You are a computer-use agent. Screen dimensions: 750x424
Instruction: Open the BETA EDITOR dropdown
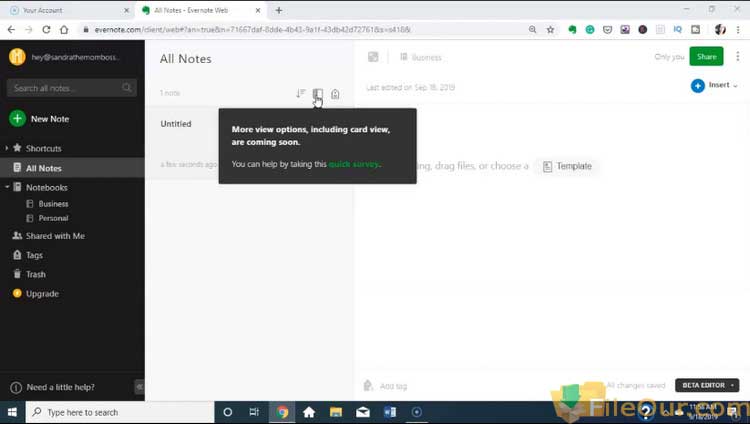706,385
